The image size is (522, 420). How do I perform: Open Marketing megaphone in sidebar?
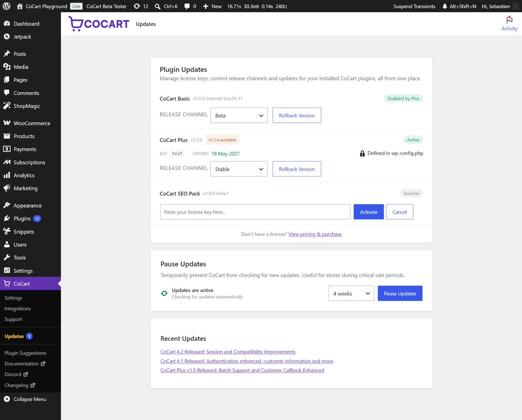tap(7, 188)
